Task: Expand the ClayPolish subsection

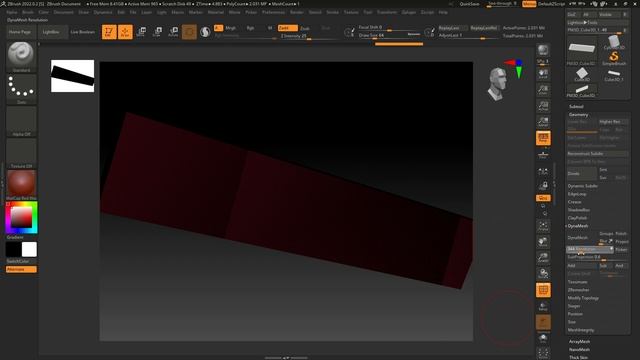Action: click(577, 218)
